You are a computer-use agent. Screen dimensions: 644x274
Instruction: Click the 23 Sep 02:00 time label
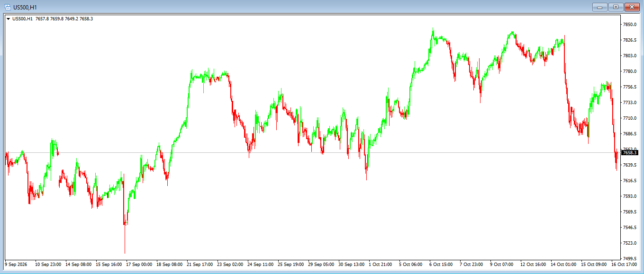pos(230,265)
